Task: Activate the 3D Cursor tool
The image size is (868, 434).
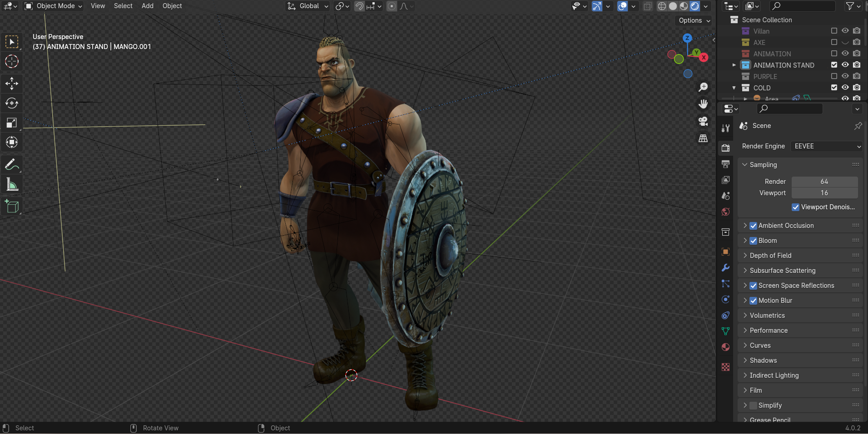Action: tap(12, 61)
